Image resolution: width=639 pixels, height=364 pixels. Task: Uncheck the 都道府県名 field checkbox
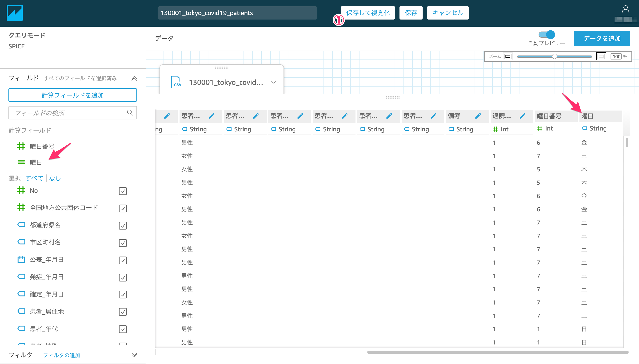123,226
